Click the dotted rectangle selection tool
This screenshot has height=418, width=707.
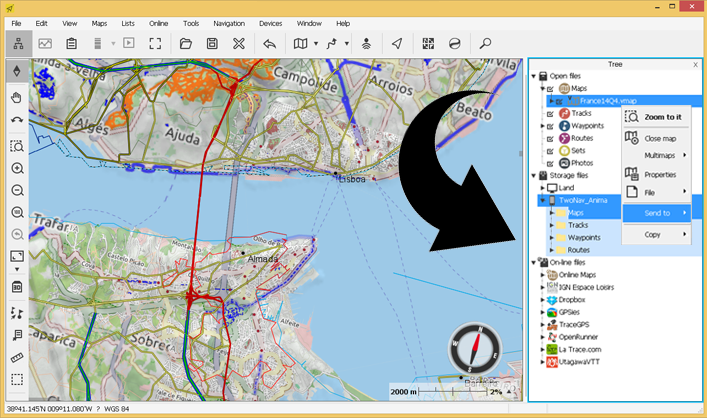click(x=17, y=380)
